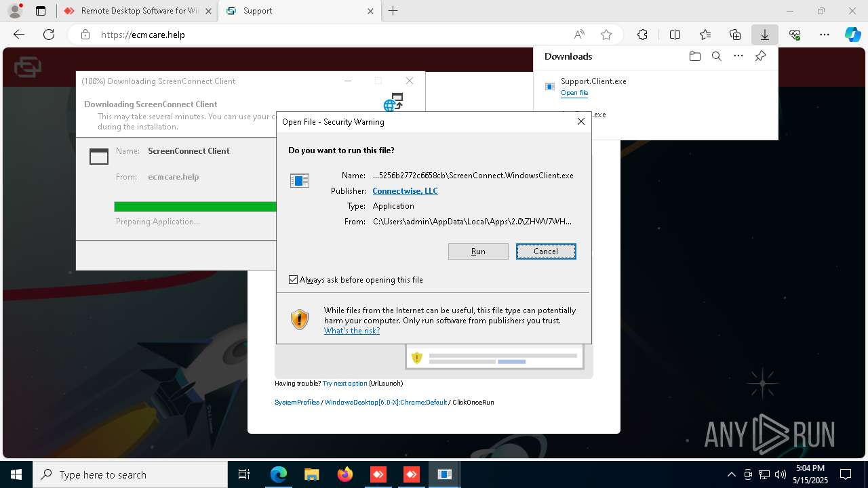
Task: Open the Browser essentials icon
Action: click(795, 35)
